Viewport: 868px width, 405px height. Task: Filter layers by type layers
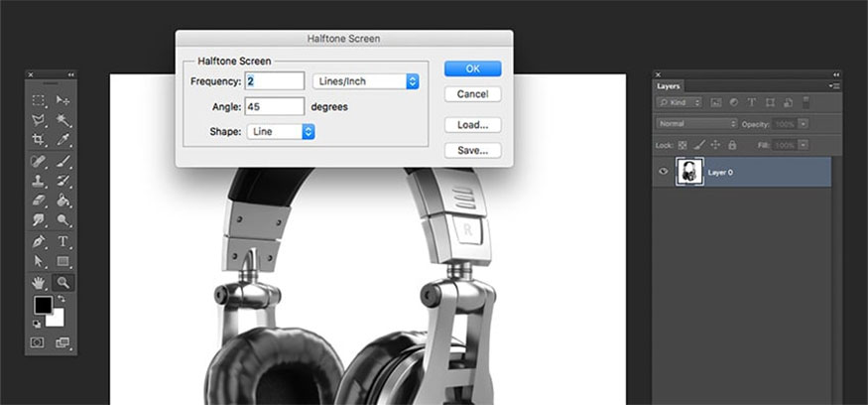[x=752, y=102]
